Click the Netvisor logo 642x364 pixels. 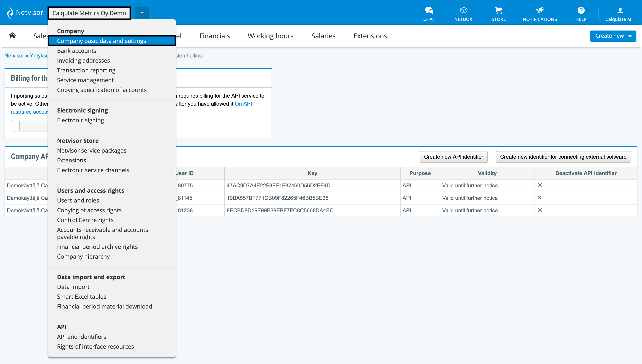[x=25, y=12]
